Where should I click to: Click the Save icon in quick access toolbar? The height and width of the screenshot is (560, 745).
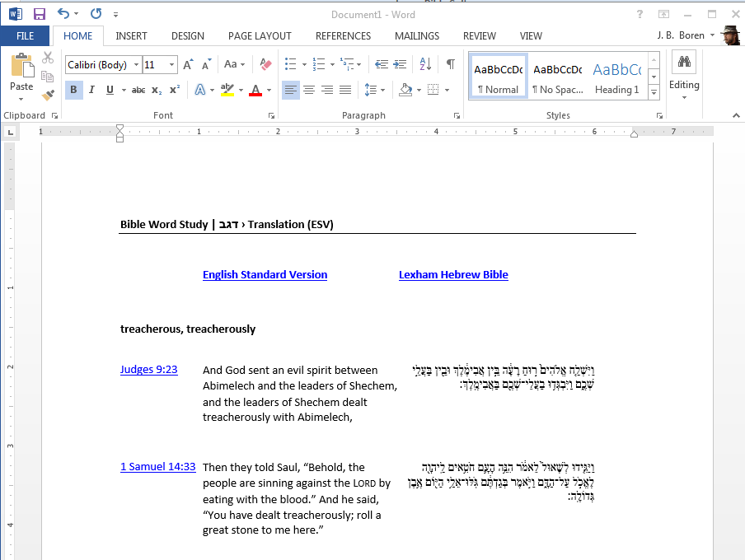click(x=39, y=14)
